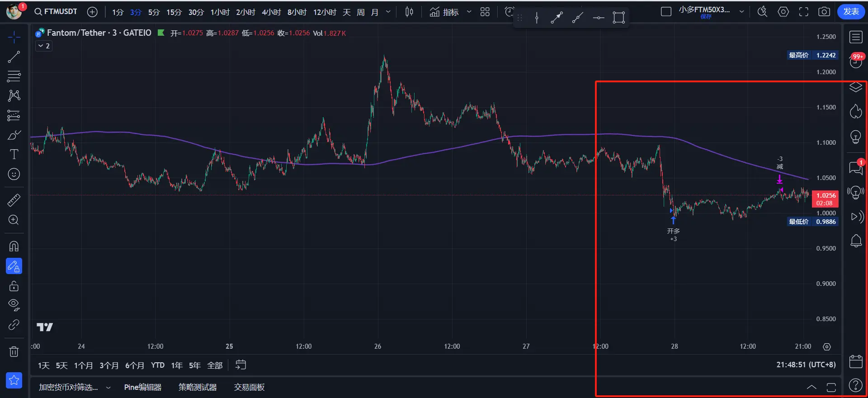868x398 pixels.
Task: Open the candlestick chart style menu
Action: [409, 12]
